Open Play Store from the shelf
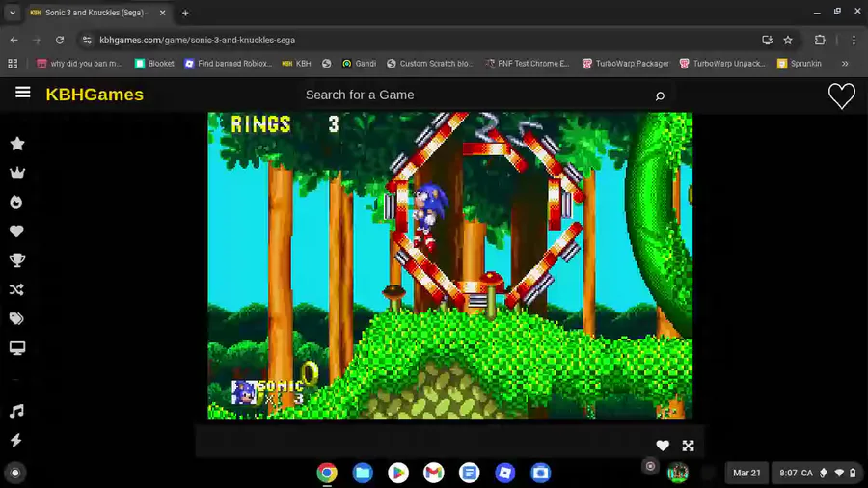 point(398,474)
